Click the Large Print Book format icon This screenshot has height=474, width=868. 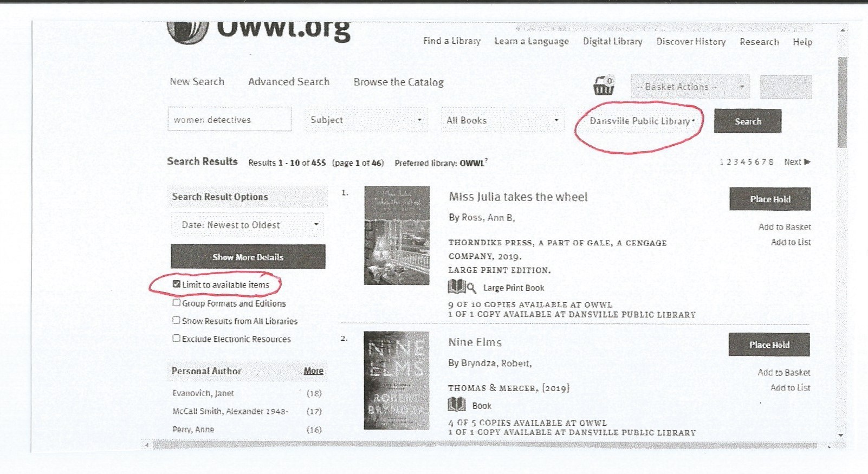(462, 287)
